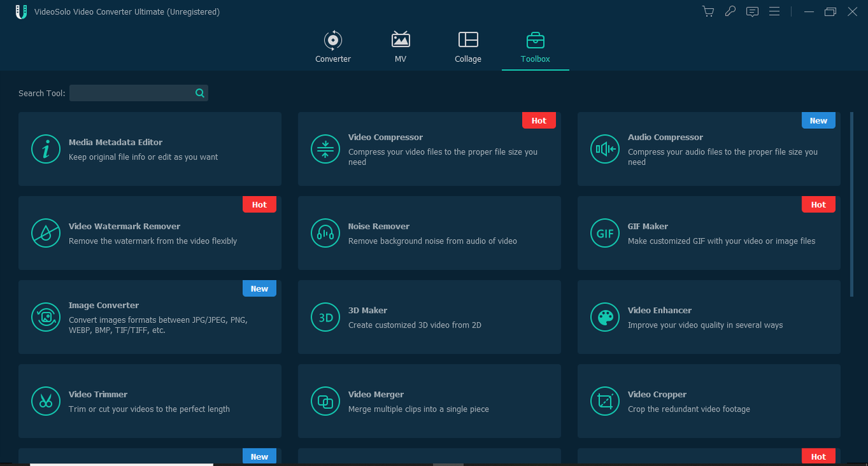
Task: Launch Image Converter title text
Action: pos(104,305)
